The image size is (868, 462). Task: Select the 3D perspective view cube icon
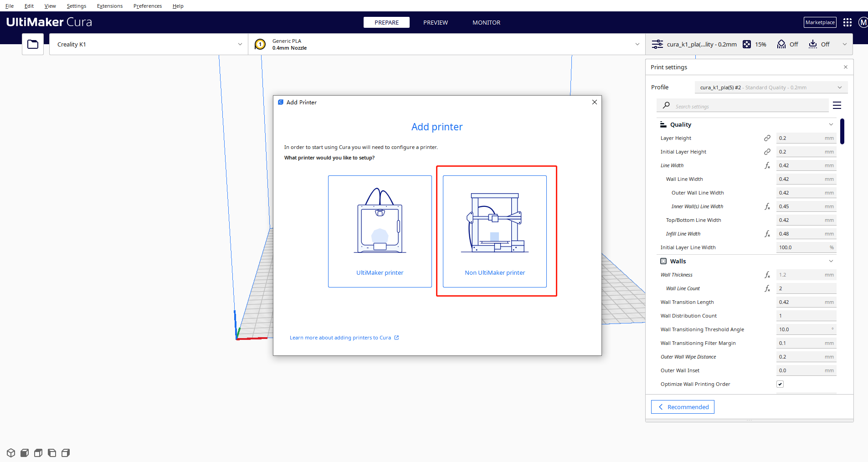pyautogui.click(x=11, y=453)
